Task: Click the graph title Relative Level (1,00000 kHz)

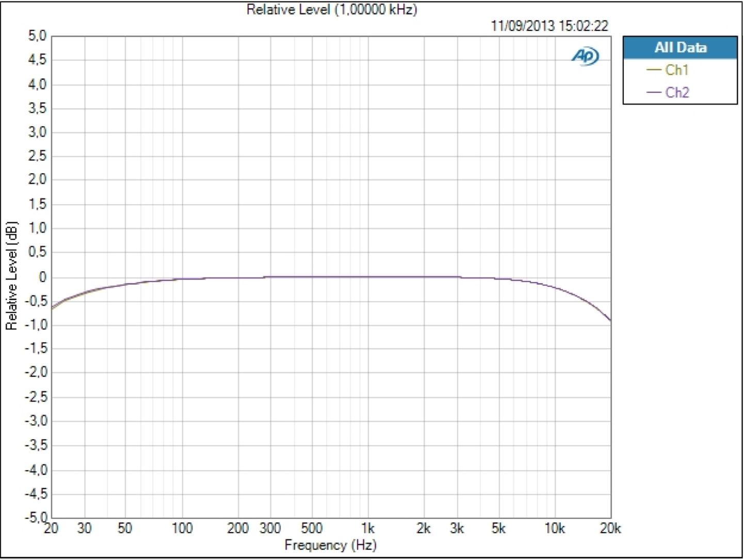Action: click(x=332, y=9)
